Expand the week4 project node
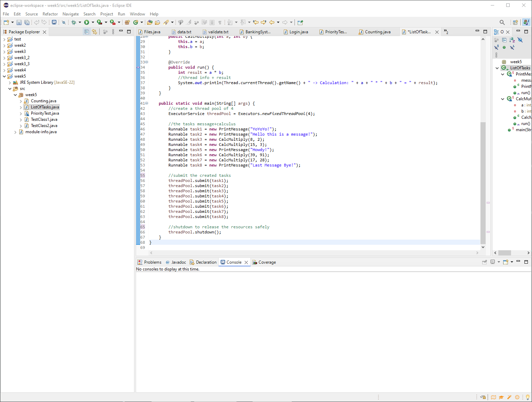The image size is (532, 402). [4, 70]
